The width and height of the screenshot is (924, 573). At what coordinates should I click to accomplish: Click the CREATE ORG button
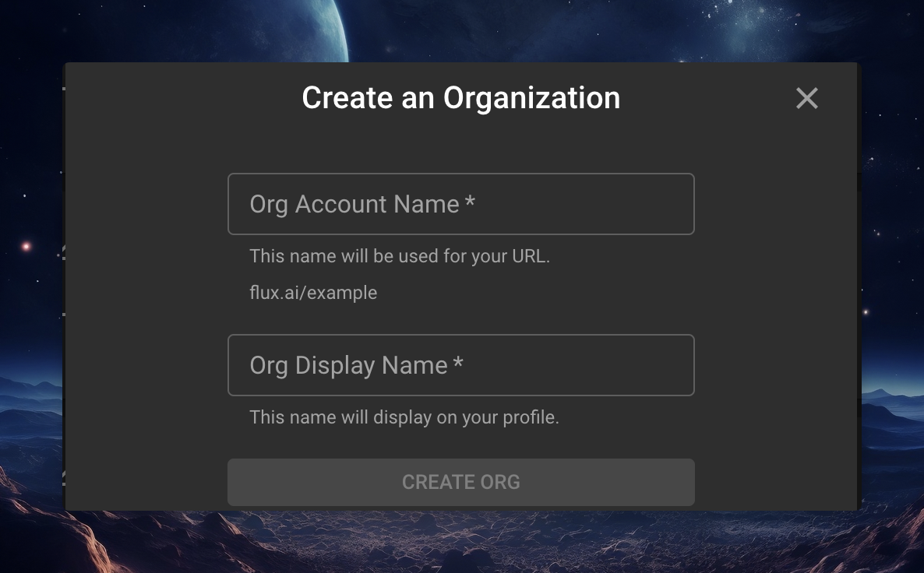tap(460, 483)
